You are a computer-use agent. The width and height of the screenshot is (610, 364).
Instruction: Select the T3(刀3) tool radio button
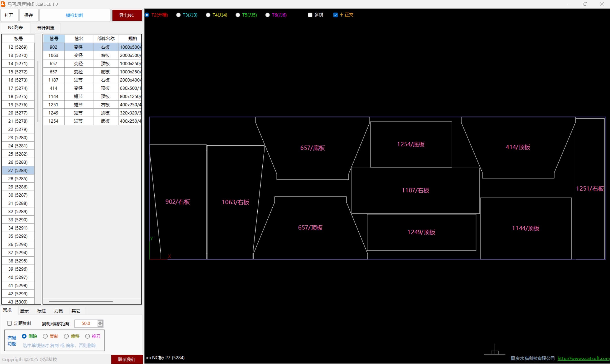pyautogui.click(x=178, y=15)
